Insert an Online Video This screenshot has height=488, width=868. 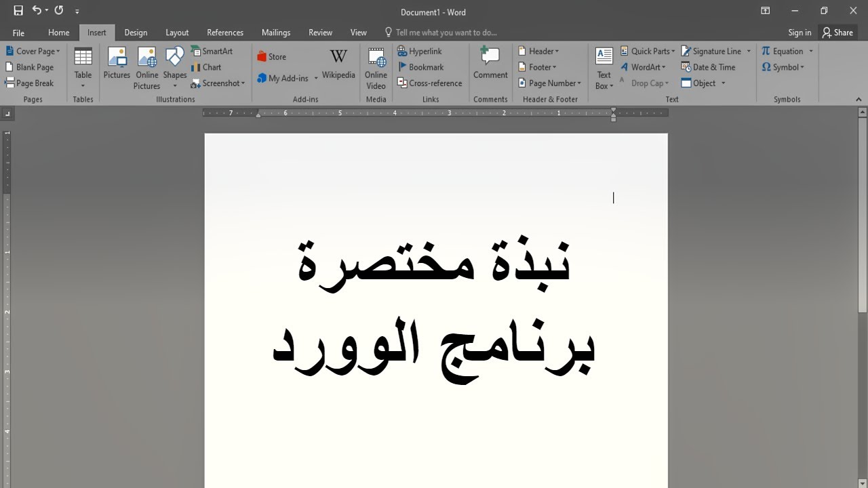376,68
